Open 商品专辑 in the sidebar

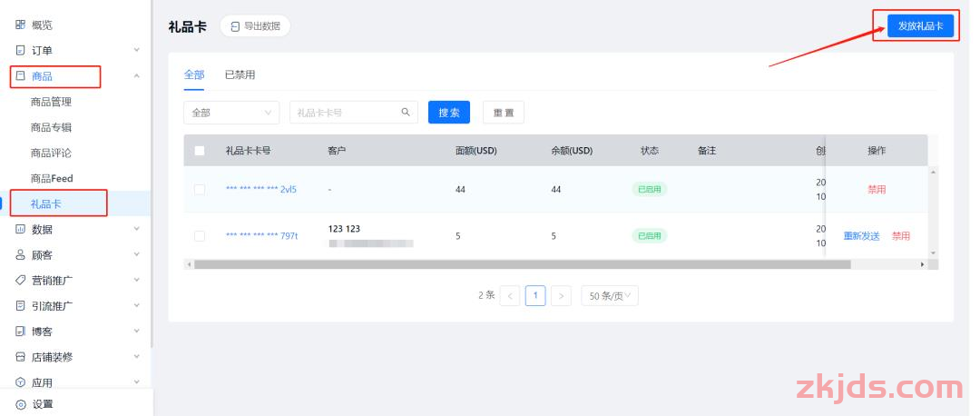tap(51, 127)
